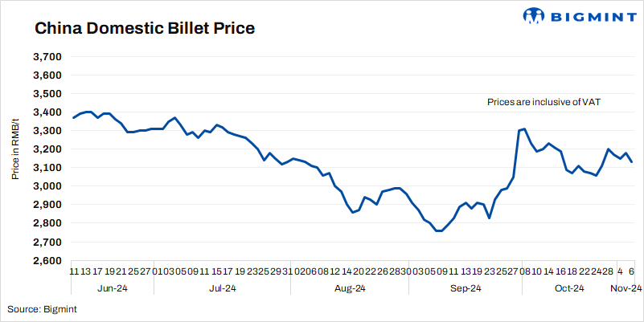Click the Aug-24 month label

(351, 288)
